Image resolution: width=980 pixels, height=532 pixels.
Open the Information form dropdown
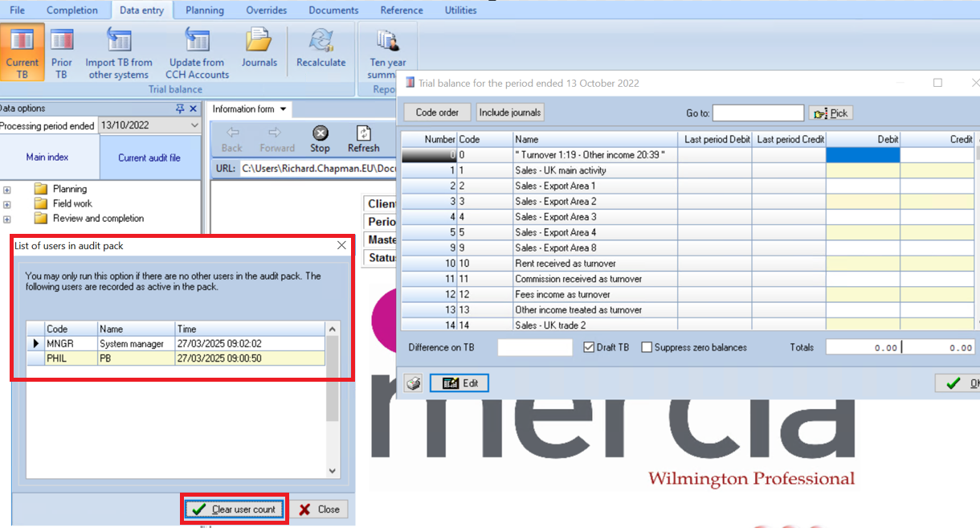(x=284, y=109)
